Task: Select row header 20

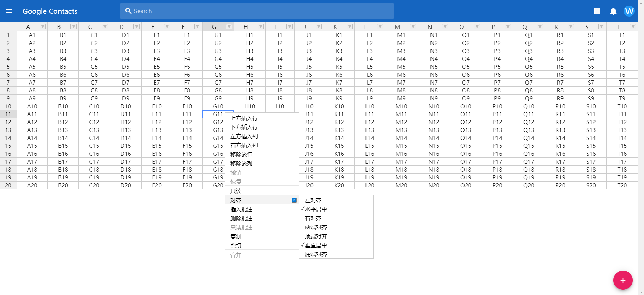Action: (8, 185)
